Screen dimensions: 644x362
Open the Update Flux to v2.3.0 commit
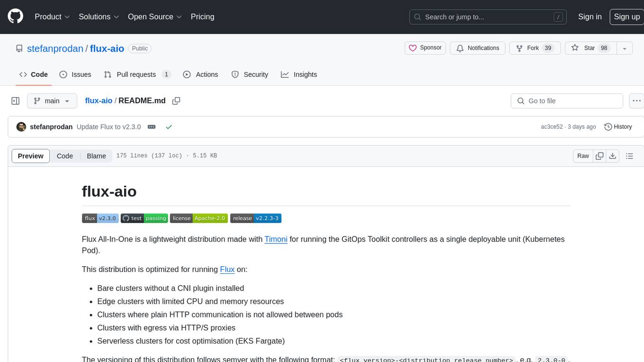[108, 127]
